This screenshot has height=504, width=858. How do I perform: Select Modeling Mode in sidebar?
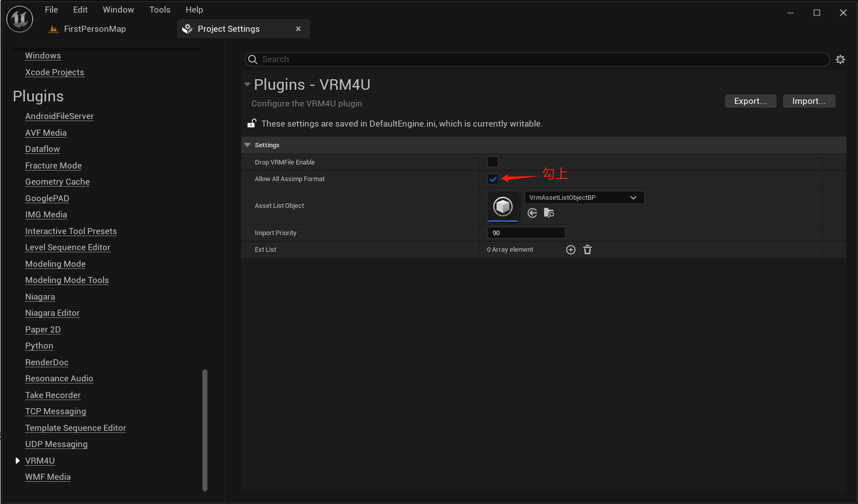[56, 264]
